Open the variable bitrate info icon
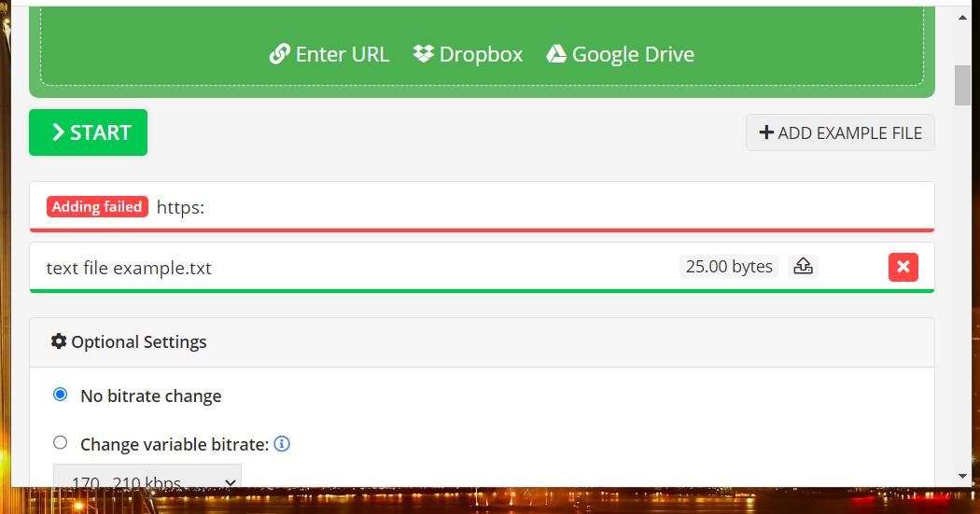The width and height of the screenshot is (980, 514). (282, 443)
